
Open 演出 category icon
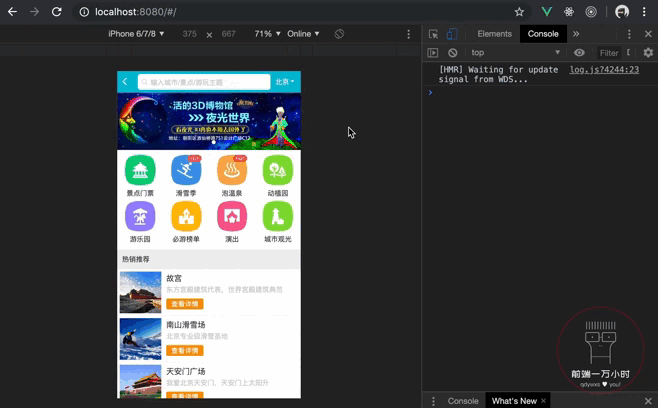(232, 216)
